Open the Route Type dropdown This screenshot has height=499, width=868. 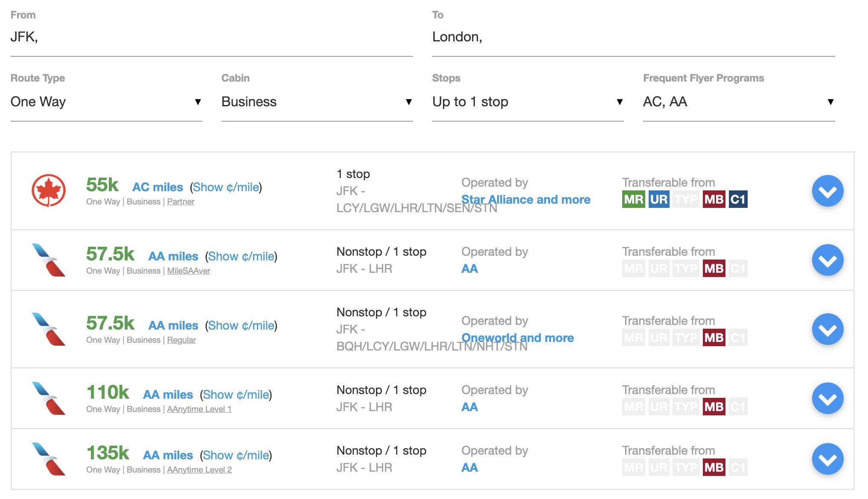(x=106, y=102)
